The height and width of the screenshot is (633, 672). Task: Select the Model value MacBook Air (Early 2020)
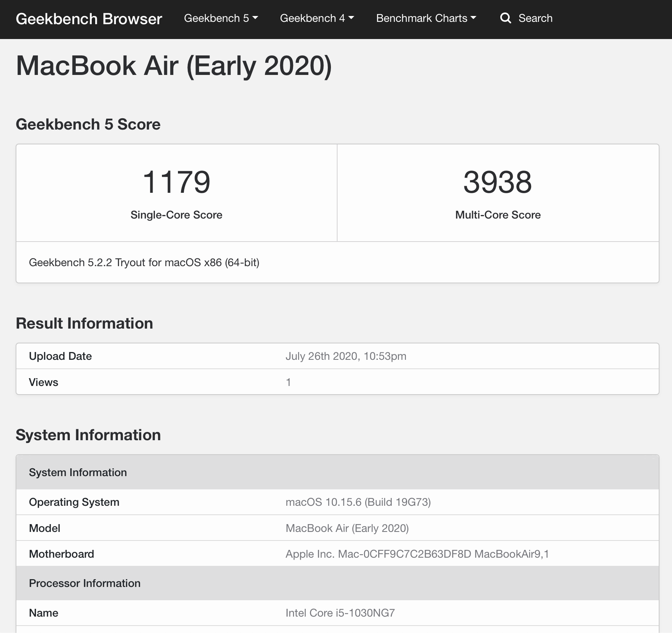point(347,528)
